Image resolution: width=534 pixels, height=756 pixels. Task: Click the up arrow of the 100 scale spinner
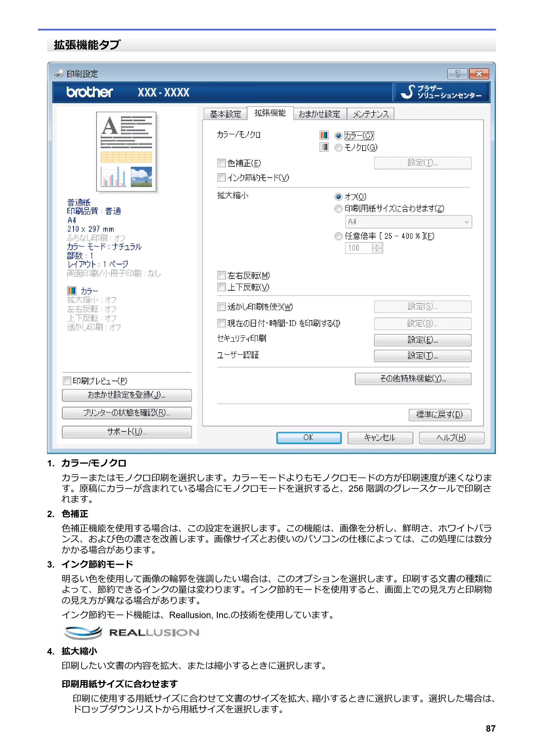tap(377, 245)
